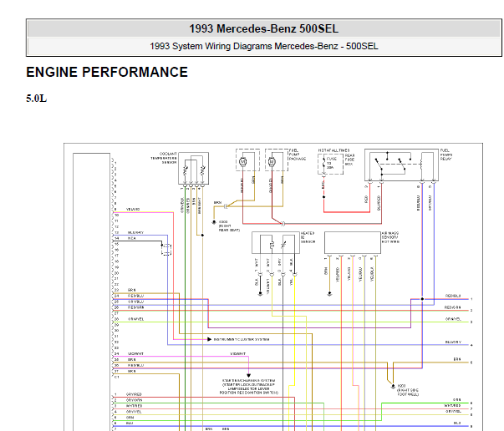The width and height of the screenshot is (504, 431).
Task: Click the 'AIR MASS SENSOR HOT WIRE' label
Action: click(x=390, y=237)
